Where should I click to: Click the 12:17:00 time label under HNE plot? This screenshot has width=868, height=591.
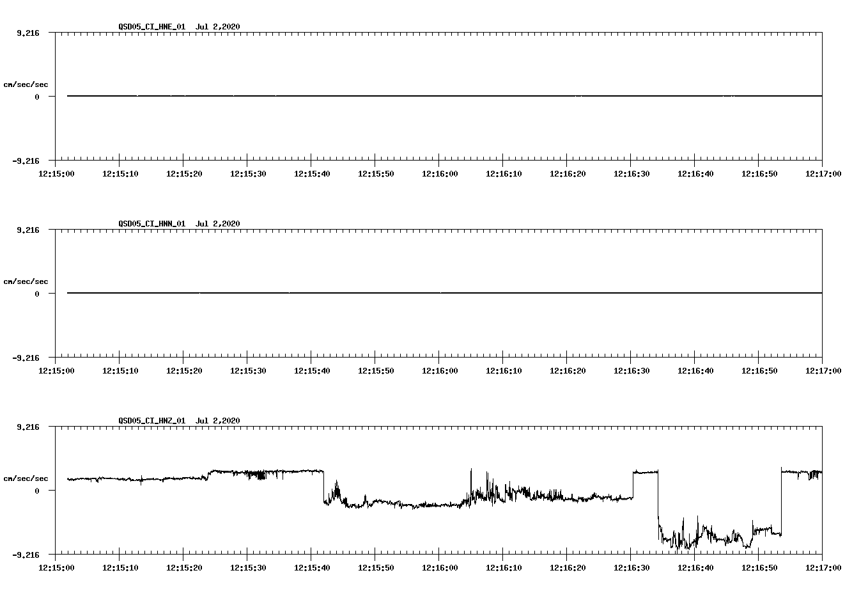[823, 173]
